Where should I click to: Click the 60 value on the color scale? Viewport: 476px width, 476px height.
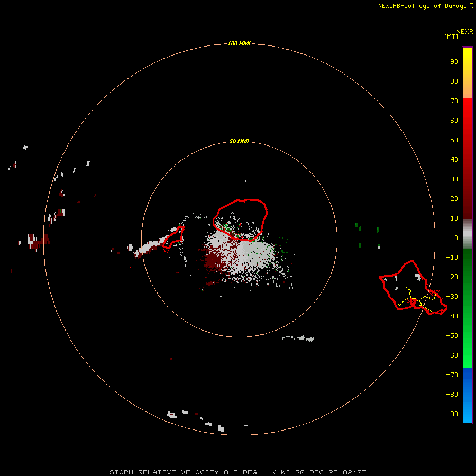point(454,120)
